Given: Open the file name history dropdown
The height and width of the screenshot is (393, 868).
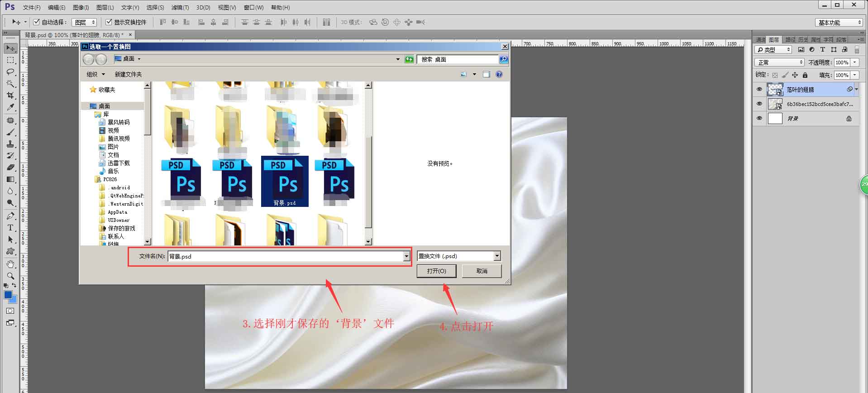Looking at the screenshot, I should tap(406, 257).
